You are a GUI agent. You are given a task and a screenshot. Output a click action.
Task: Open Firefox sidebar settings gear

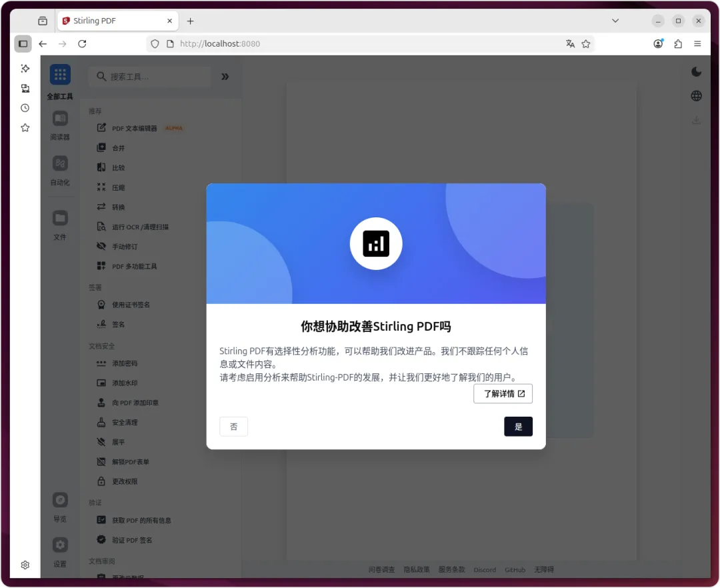(25, 565)
